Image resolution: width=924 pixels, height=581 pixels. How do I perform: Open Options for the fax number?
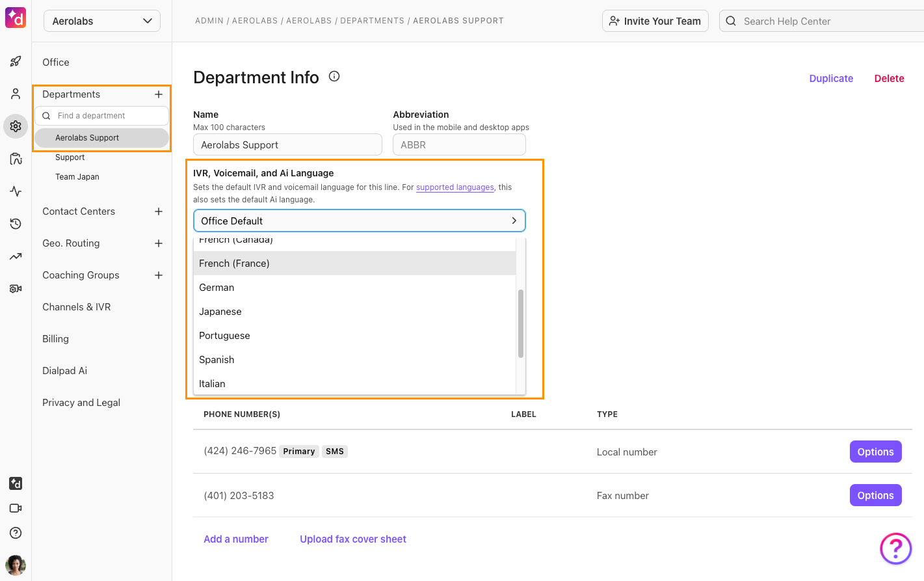(876, 495)
